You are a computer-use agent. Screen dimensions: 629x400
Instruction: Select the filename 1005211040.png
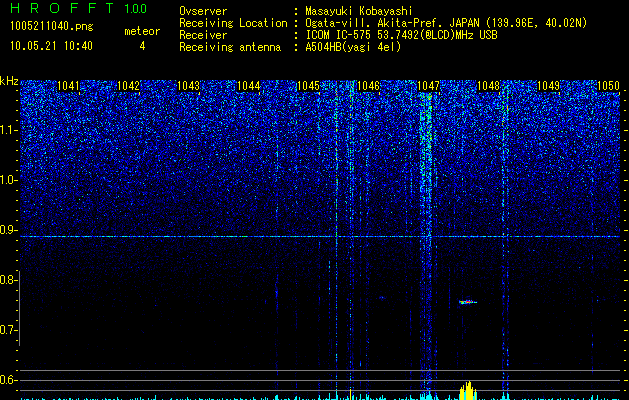[52, 27]
